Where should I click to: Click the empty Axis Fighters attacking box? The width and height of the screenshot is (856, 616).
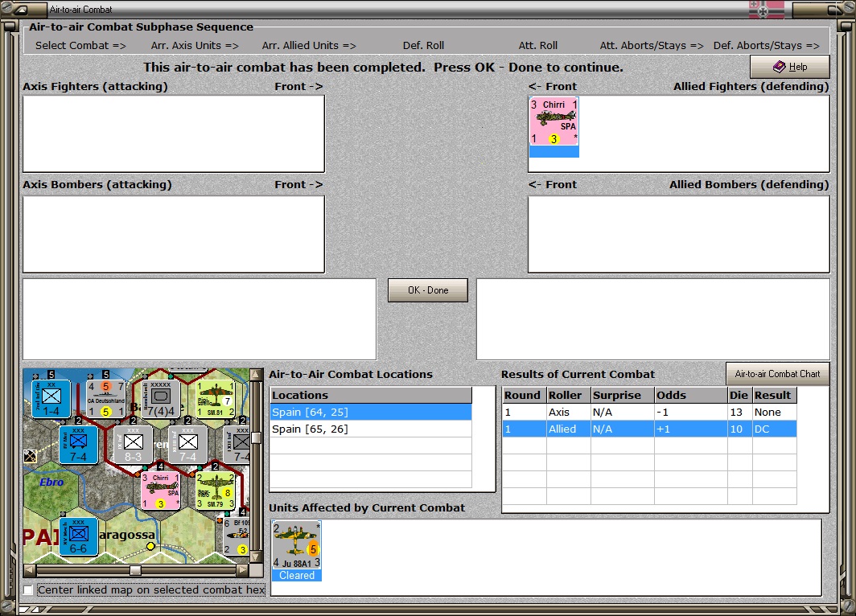point(174,133)
